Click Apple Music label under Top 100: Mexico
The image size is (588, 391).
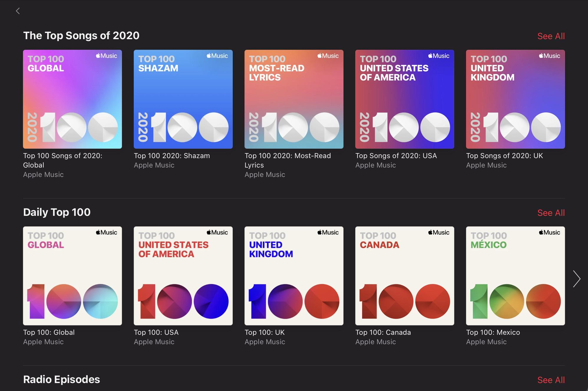pos(486,342)
